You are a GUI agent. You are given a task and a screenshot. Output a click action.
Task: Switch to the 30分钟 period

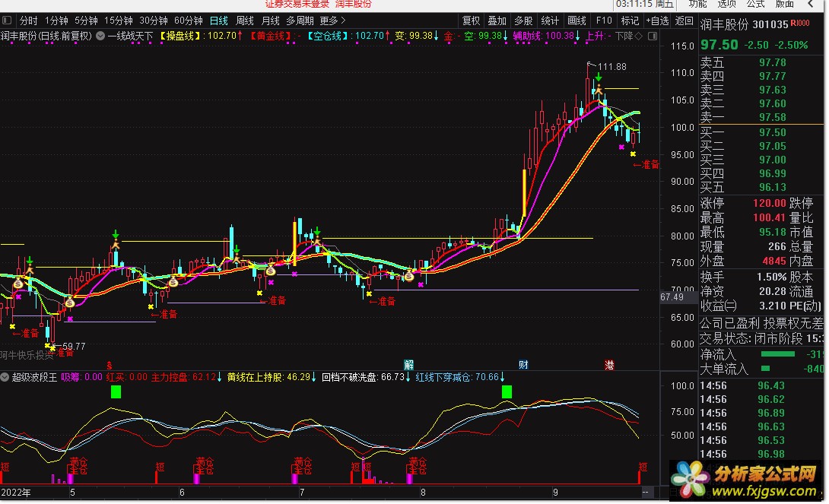click(154, 21)
